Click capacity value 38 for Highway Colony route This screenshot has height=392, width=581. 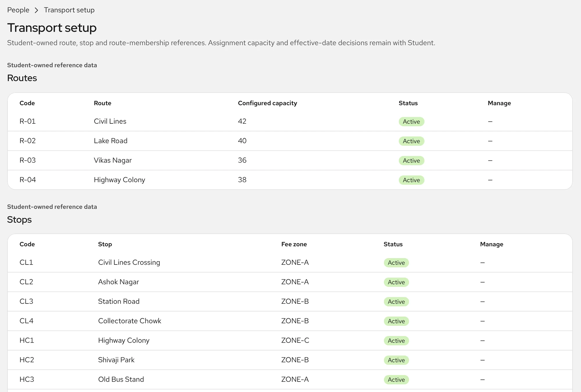tap(242, 179)
